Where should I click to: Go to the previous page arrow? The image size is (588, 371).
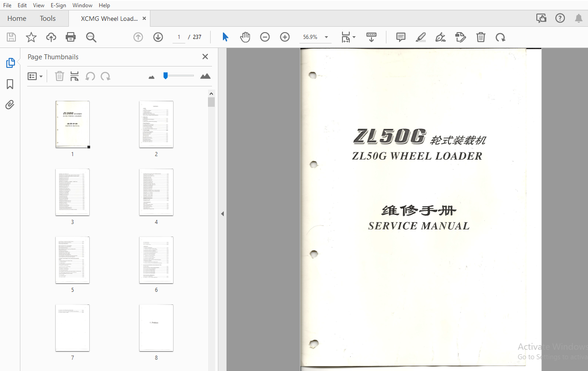(138, 37)
